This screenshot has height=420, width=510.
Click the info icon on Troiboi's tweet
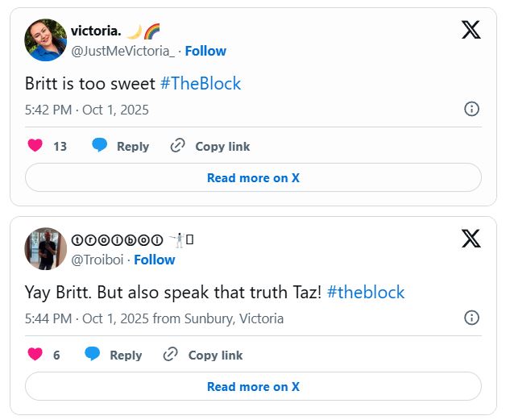(x=472, y=318)
